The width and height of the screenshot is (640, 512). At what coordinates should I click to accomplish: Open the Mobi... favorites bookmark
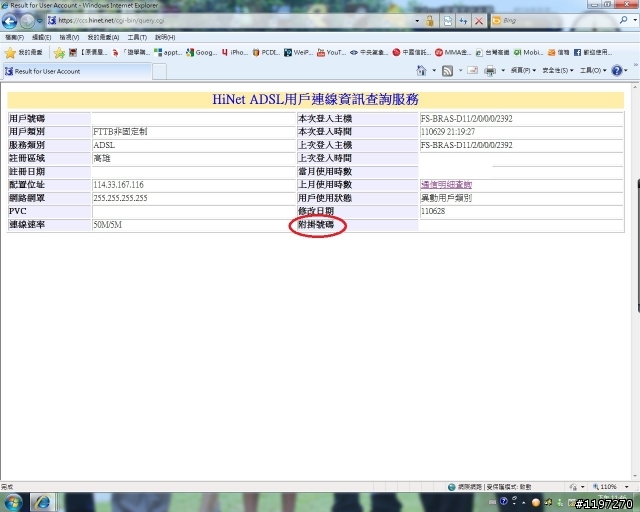[x=529, y=52]
